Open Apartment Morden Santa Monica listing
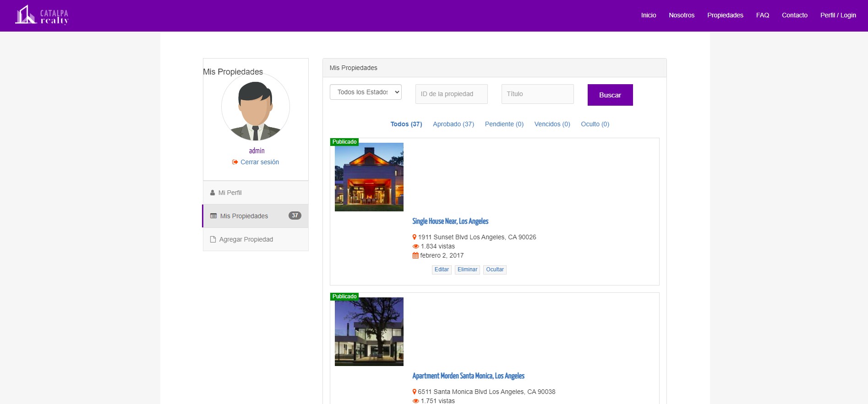The image size is (868, 404). tap(469, 376)
